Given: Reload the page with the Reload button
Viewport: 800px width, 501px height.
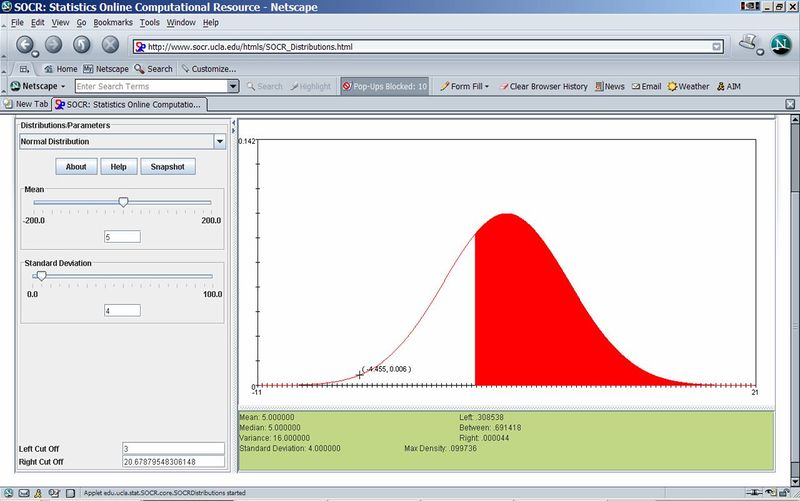Looking at the screenshot, I should point(82,45).
